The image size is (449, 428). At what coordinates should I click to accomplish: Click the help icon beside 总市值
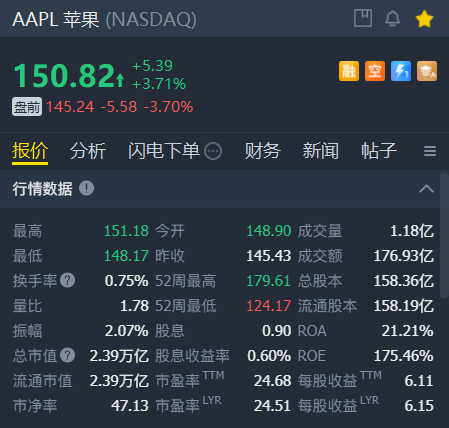[x=68, y=355]
